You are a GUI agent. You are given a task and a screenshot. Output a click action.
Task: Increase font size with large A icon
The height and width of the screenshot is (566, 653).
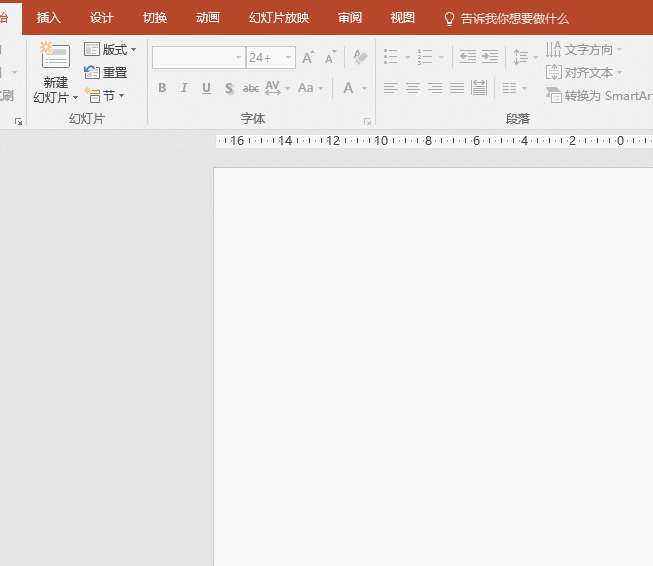308,58
